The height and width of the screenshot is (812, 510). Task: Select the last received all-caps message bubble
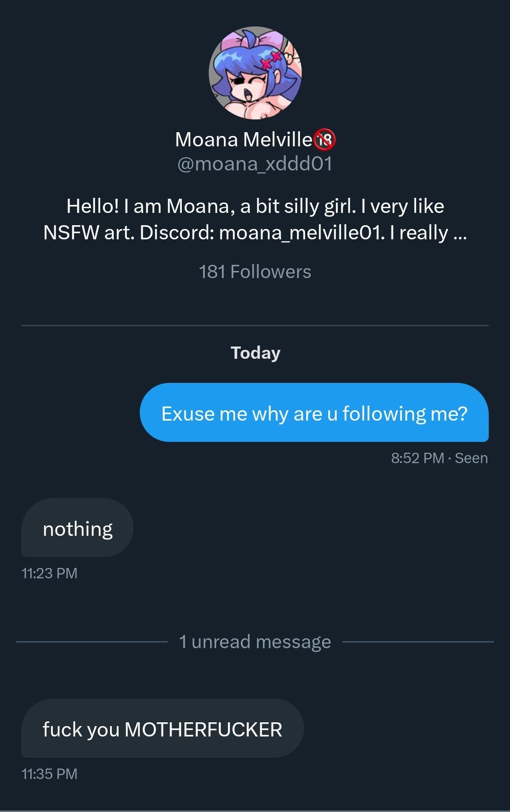click(x=162, y=729)
